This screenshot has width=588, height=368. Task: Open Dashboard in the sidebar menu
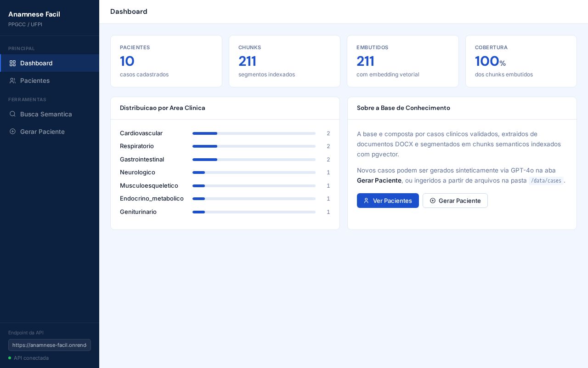coord(50,63)
